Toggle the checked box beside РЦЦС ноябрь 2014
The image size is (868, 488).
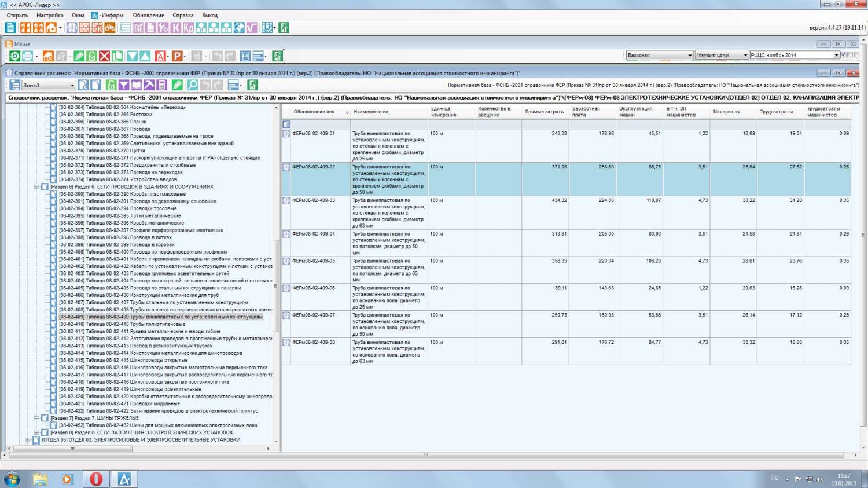point(843,55)
